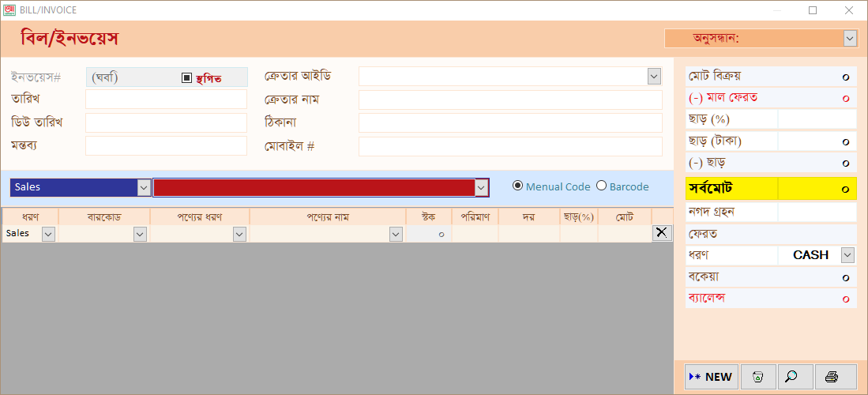Screen dimensions: 868x395
Task: Click the NEW record button
Action: coord(712,377)
